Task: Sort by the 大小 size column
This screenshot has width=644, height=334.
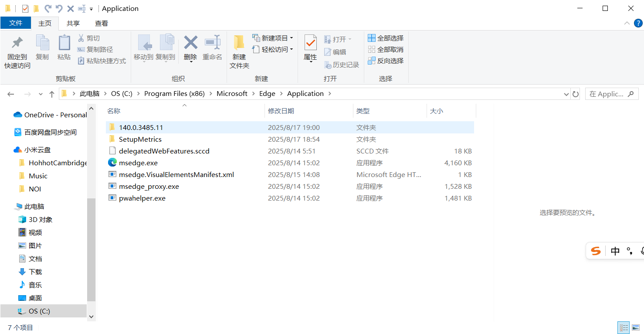Action: pos(451,111)
